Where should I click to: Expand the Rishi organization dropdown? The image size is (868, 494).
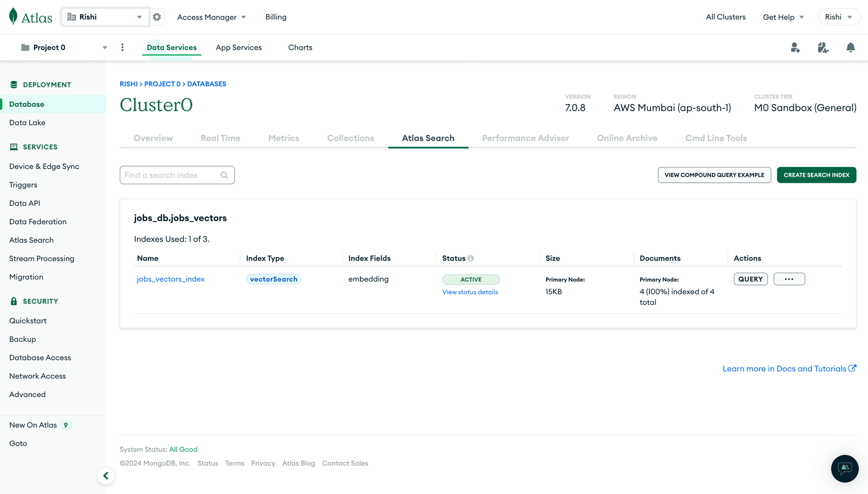coord(139,17)
